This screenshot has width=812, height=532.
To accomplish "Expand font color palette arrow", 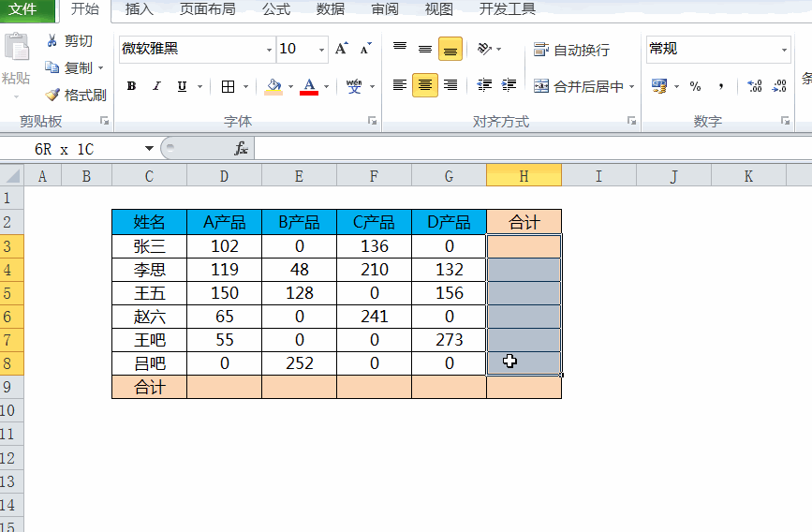I will point(326,86).
